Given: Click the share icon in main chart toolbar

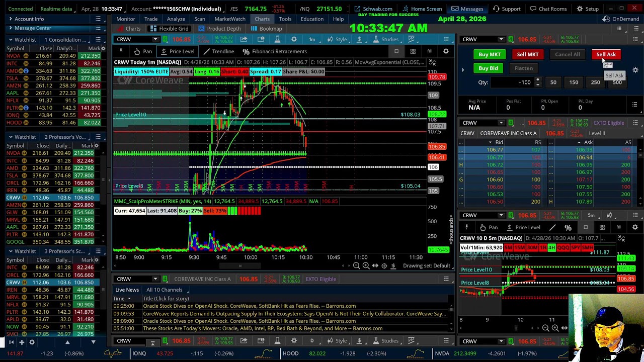Looking at the screenshot, I should tap(244, 39).
